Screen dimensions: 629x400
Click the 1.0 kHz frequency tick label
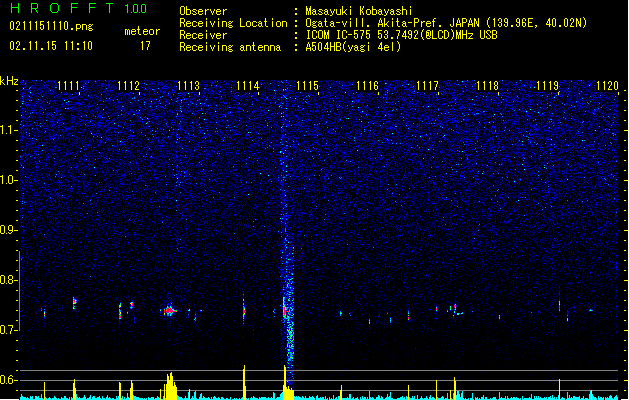(x=9, y=180)
